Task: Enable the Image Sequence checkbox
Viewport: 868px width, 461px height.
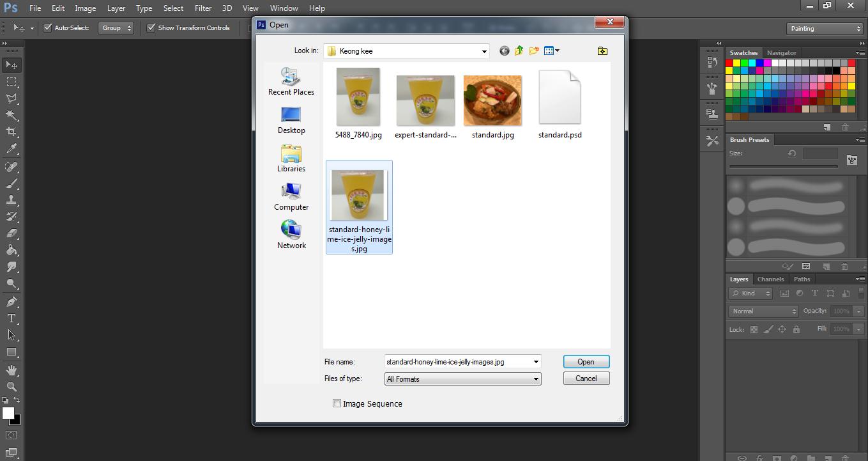Action: (337, 403)
